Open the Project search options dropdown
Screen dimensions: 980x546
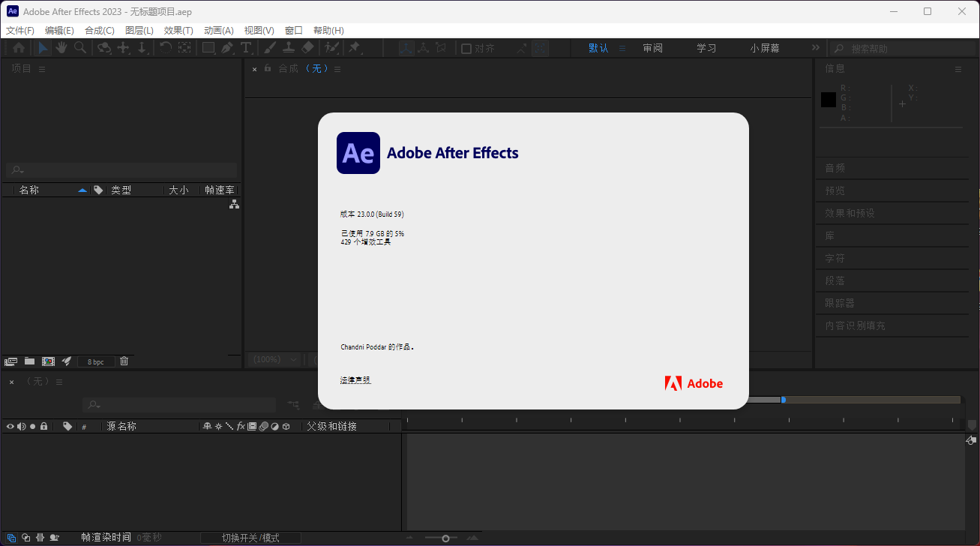pos(19,170)
